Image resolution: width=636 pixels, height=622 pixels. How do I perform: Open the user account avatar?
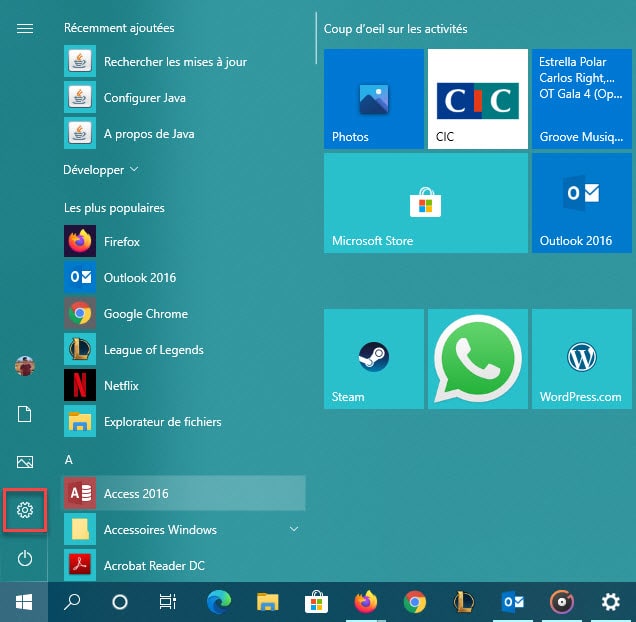tap(25, 366)
